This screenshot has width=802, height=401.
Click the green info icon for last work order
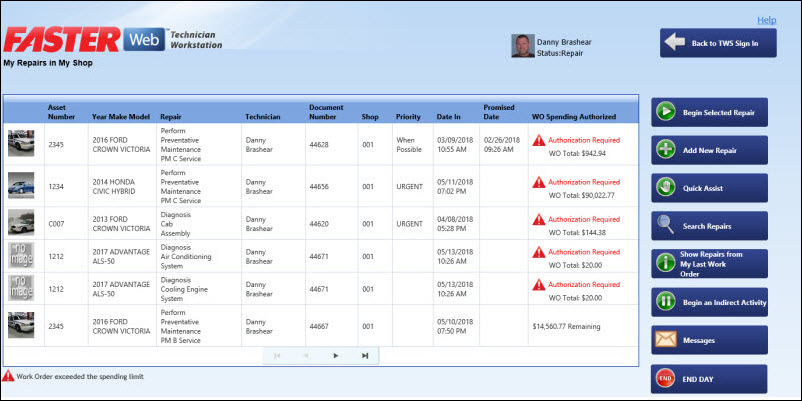click(666, 263)
